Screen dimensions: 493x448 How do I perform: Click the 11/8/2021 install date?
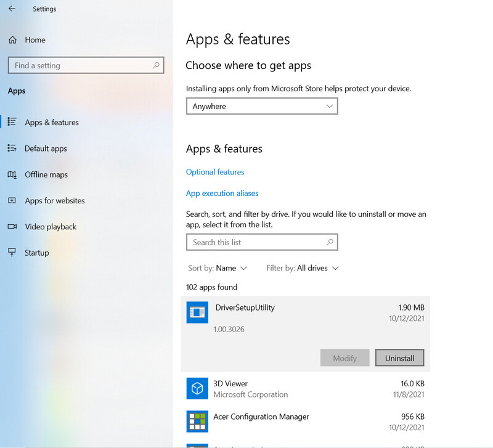point(409,394)
